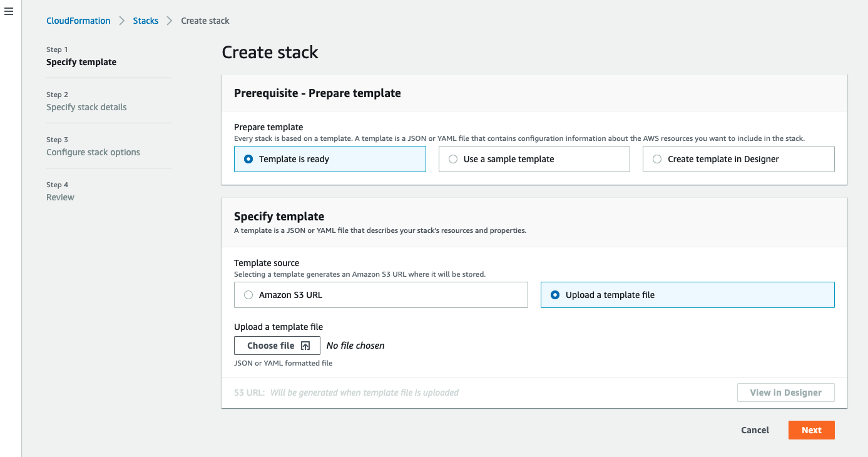
Task: Click the breadcrumb chevron after CloudFormation
Action: [122, 21]
